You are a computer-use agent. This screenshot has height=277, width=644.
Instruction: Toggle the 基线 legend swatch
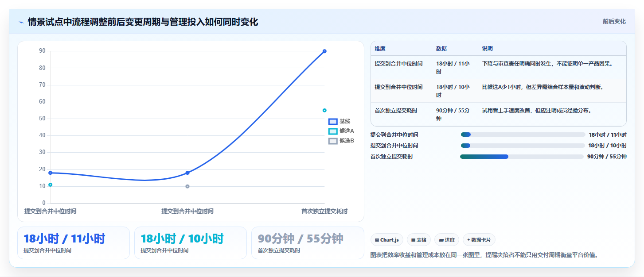click(333, 121)
